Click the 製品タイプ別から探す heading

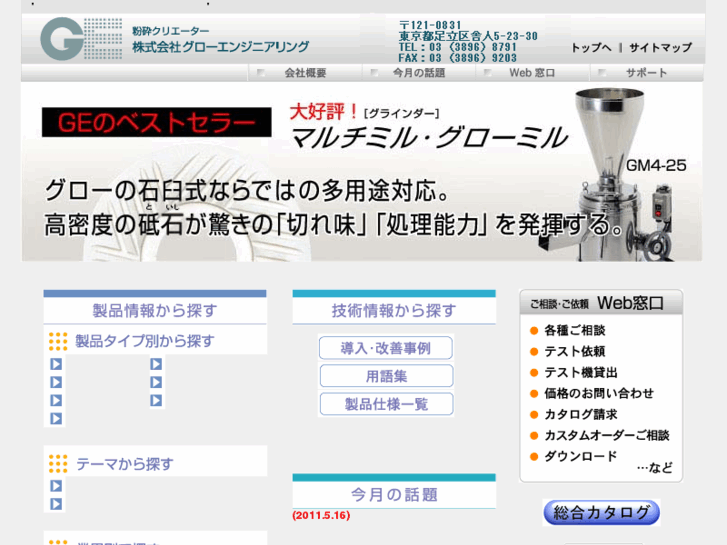145,341
